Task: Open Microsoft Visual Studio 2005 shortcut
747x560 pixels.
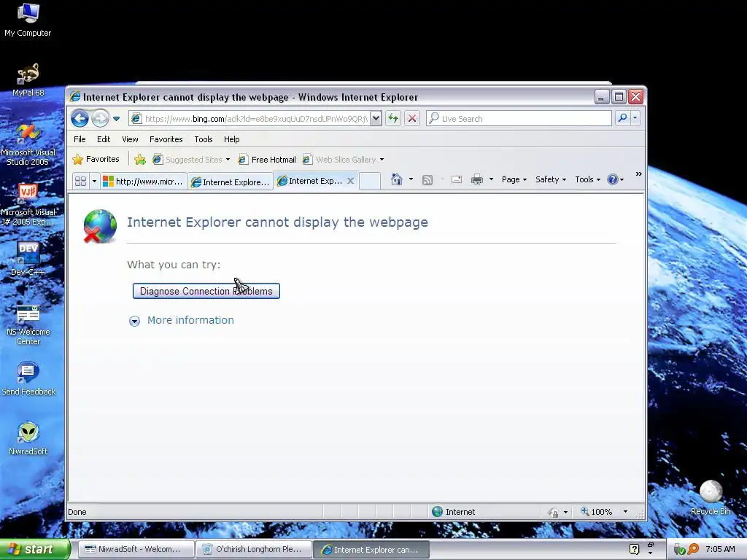Action: pos(28,144)
